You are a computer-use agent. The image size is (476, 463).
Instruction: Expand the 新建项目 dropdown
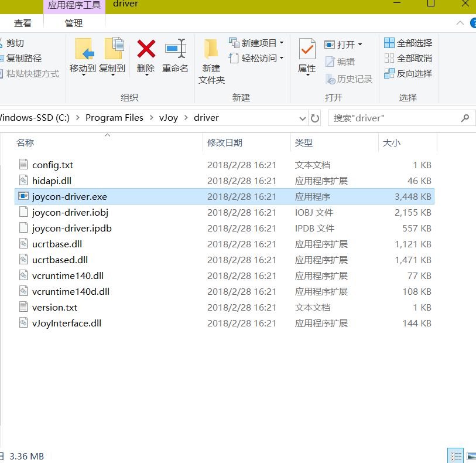(282, 43)
